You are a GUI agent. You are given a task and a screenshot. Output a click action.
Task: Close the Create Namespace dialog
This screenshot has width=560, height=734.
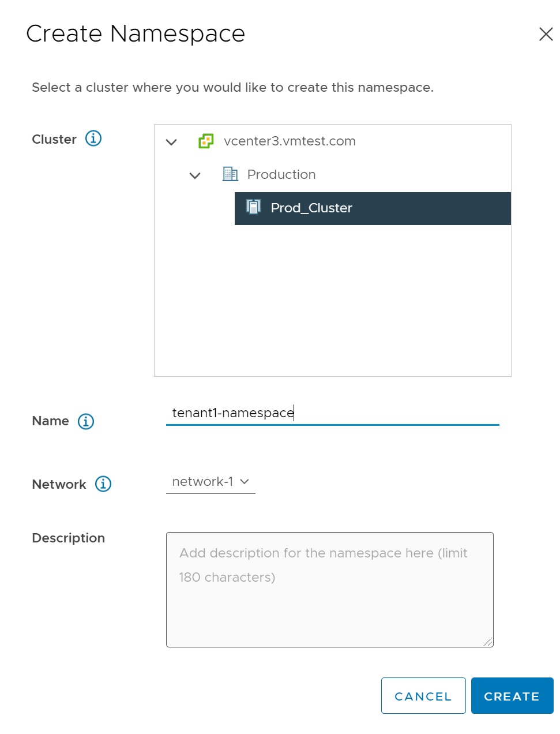pyautogui.click(x=546, y=34)
